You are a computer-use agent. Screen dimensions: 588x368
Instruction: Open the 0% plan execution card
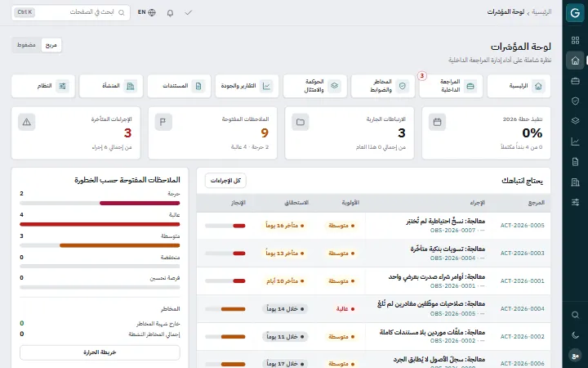[487, 133]
